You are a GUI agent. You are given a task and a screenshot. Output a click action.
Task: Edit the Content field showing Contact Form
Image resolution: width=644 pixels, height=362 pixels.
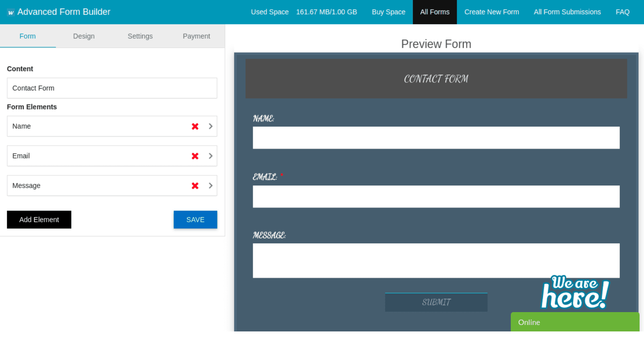[112, 88]
